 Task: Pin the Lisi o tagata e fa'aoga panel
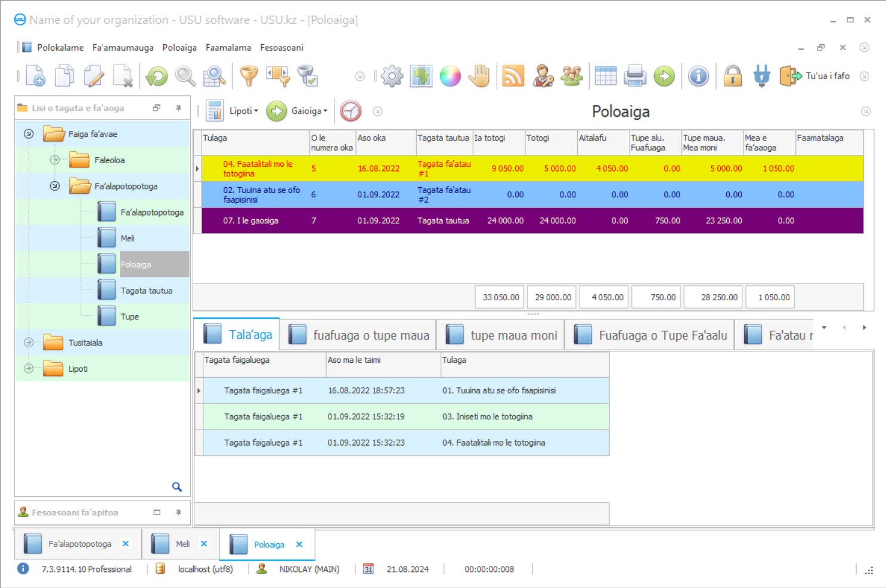178,108
